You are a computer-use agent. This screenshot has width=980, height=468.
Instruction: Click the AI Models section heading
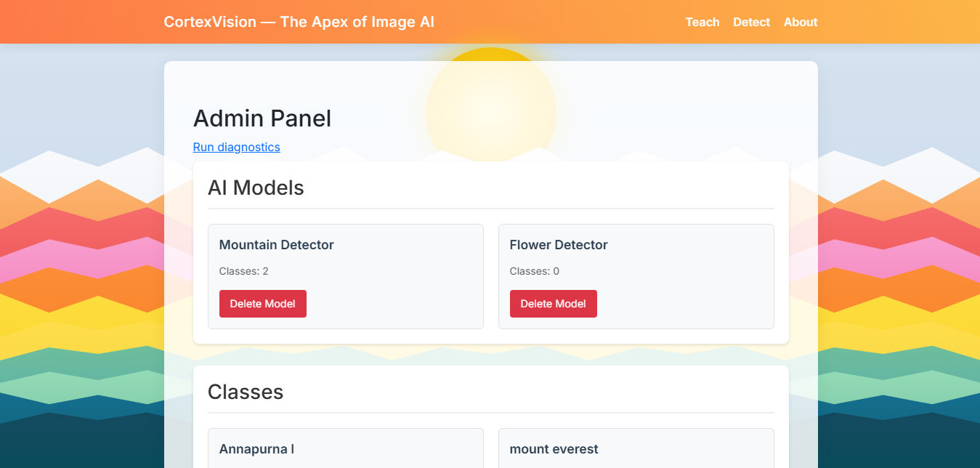point(256,187)
